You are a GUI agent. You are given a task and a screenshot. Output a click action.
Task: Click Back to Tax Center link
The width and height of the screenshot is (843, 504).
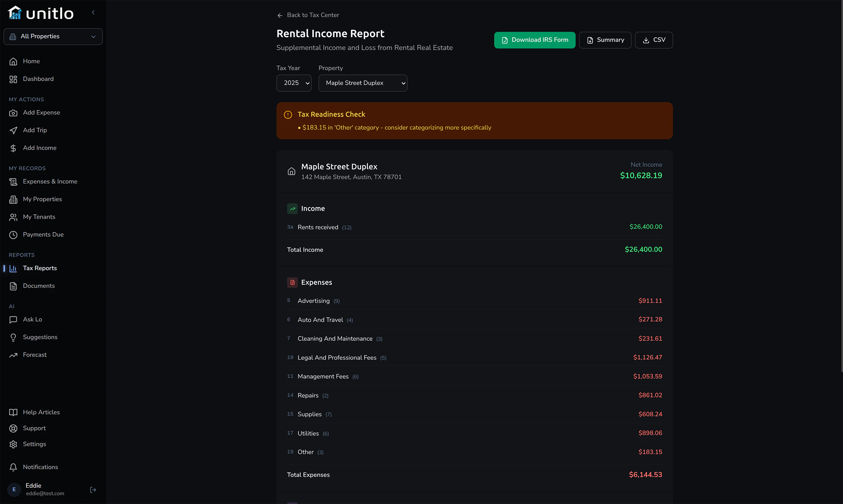pyautogui.click(x=308, y=15)
